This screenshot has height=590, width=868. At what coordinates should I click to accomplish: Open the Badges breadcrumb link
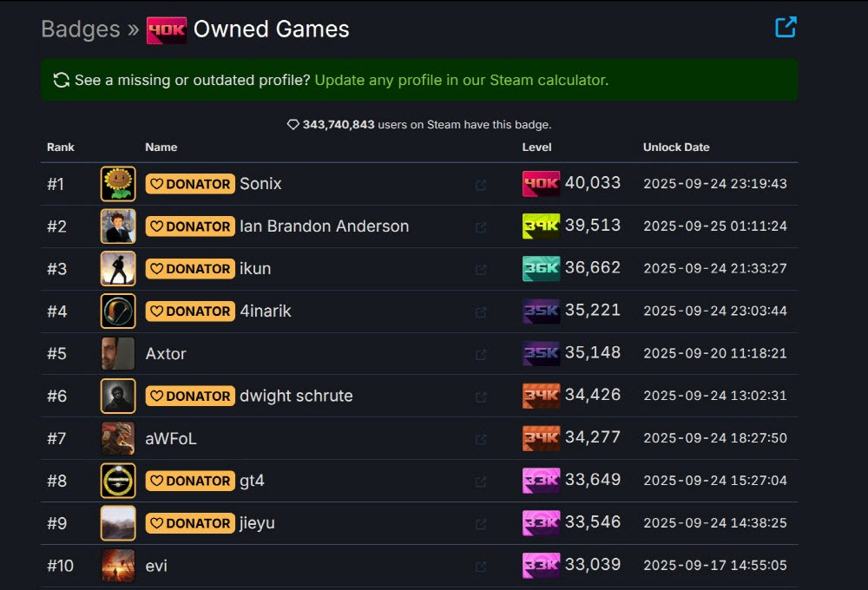coord(81,29)
